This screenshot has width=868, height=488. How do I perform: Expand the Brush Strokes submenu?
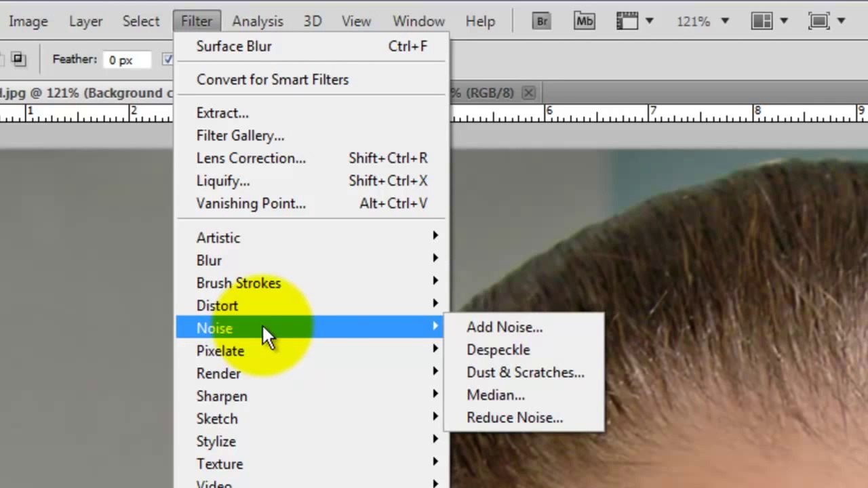click(311, 283)
